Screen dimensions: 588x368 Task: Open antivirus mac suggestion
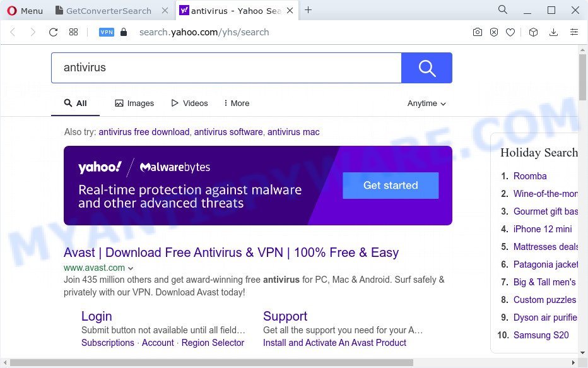(x=293, y=132)
